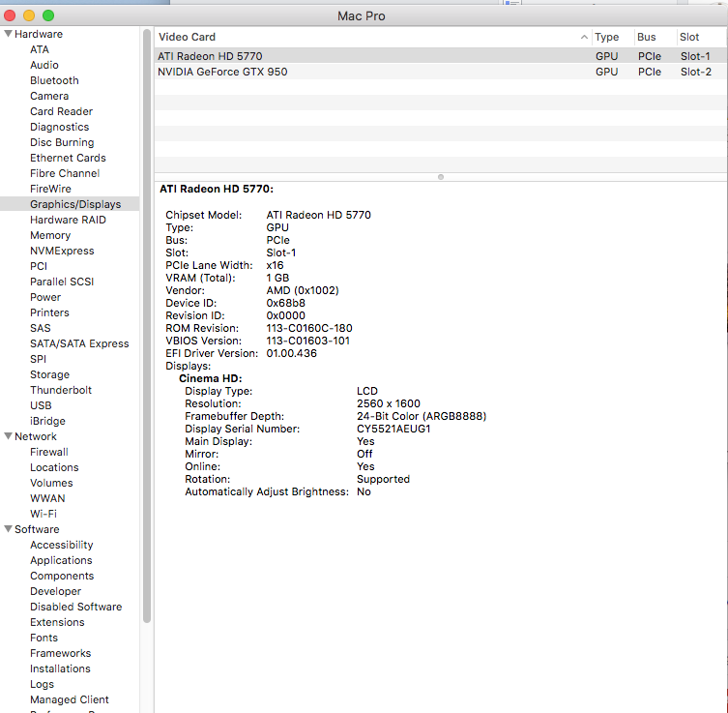The image size is (728, 713).
Task: Open Bluetooth hardware info
Action: 54,80
